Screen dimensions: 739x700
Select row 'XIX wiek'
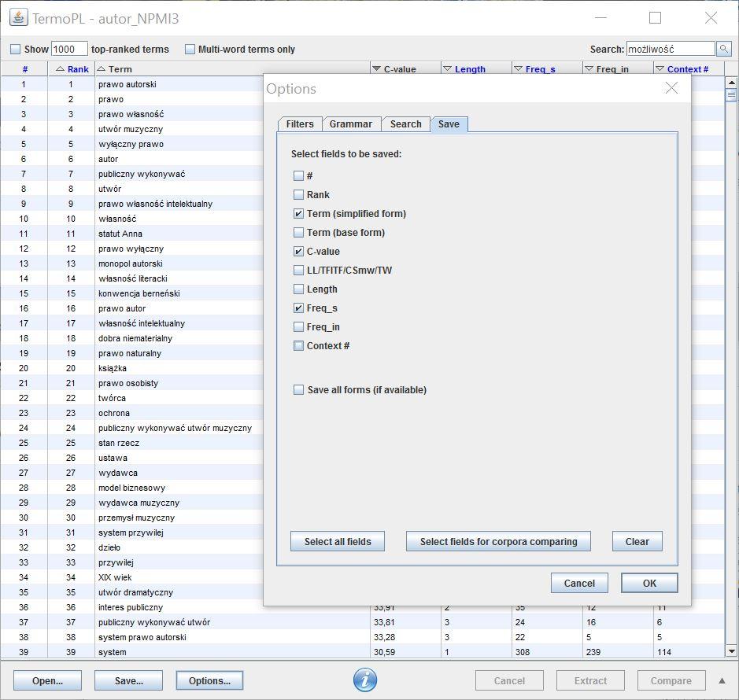point(132,577)
